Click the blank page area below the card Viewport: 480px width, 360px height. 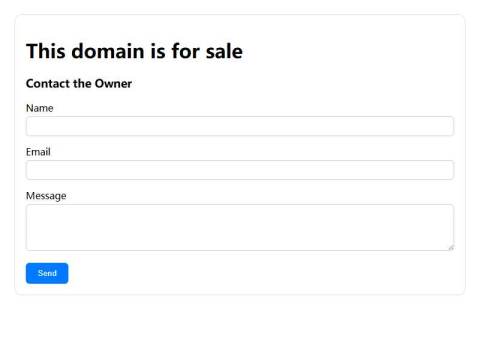[240, 328]
